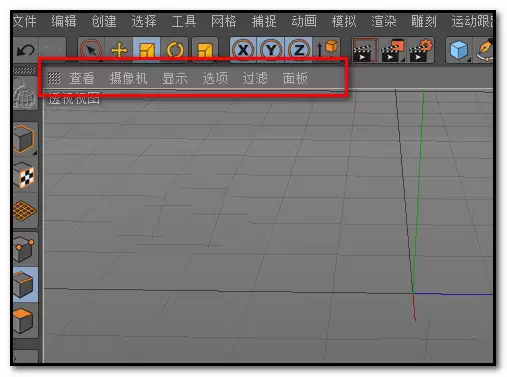
Task: Click the left toolbar grip handle
Action: pyautogui.click(x=24, y=70)
